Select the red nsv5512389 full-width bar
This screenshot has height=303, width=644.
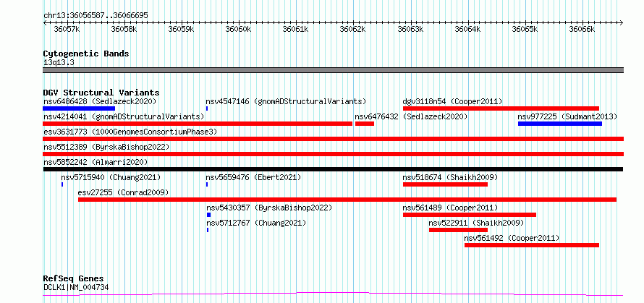click(x=333, y=154)
